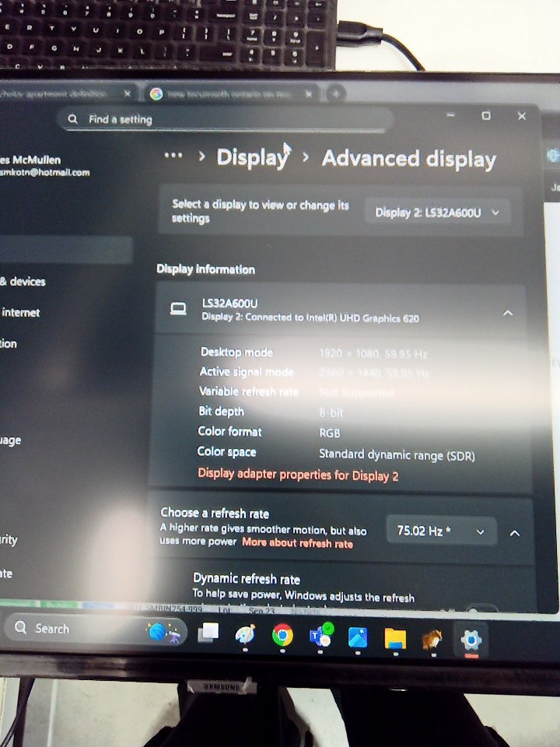Open the McMullen account profile in the sidebar

coord(45,165)
